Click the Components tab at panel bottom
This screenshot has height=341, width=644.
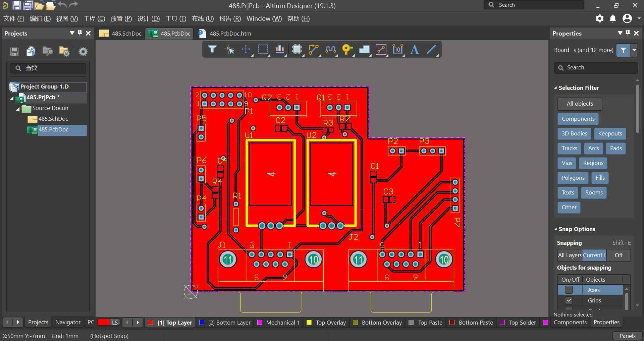tap(570, 322)
